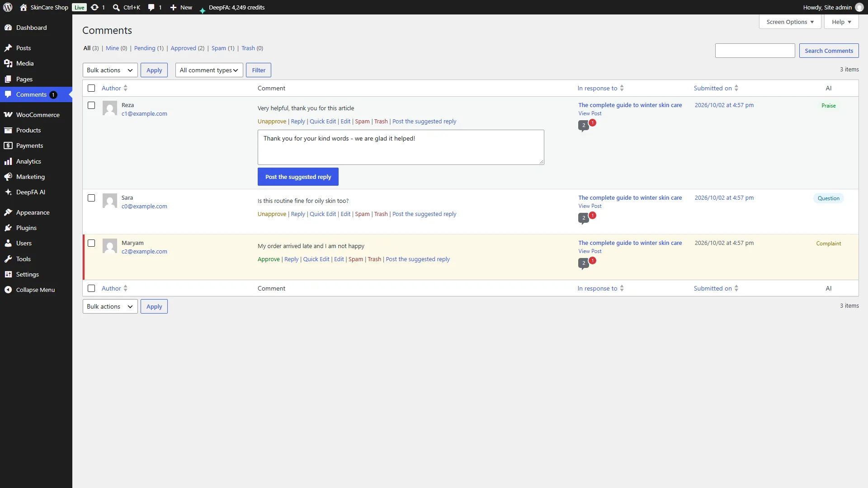Click the Collapse Menu arrow icon
The width and height of the screenshot is (868, 488).
tap(8, 290)
